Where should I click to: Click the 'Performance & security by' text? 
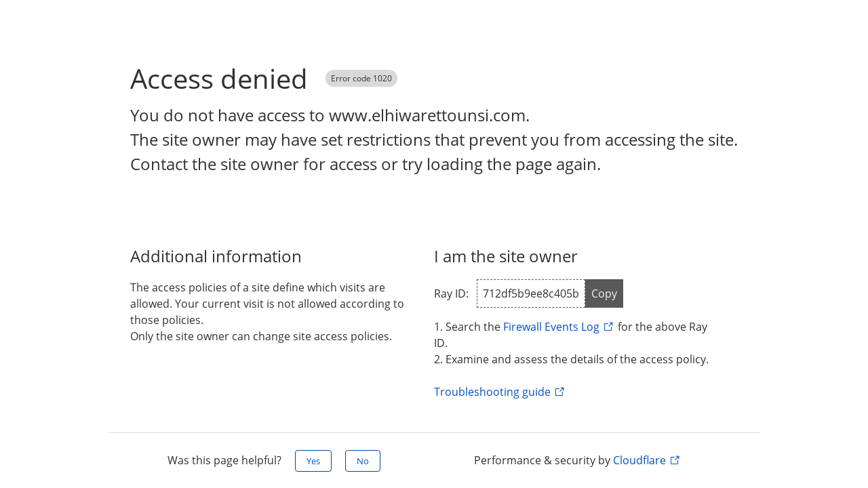click(542, 460)
